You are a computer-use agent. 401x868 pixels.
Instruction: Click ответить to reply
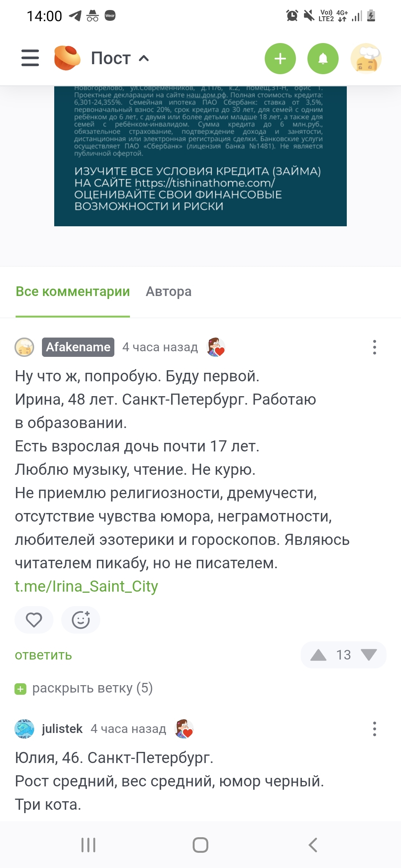pos(43,655)
